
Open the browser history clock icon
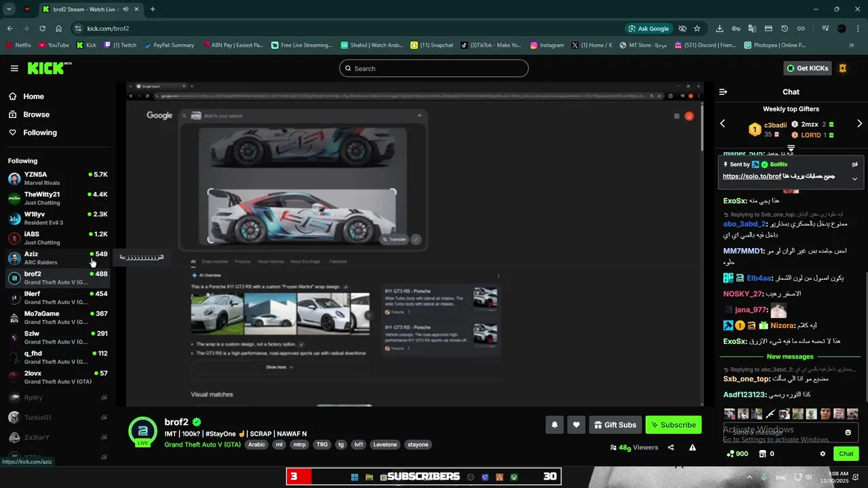785,28
